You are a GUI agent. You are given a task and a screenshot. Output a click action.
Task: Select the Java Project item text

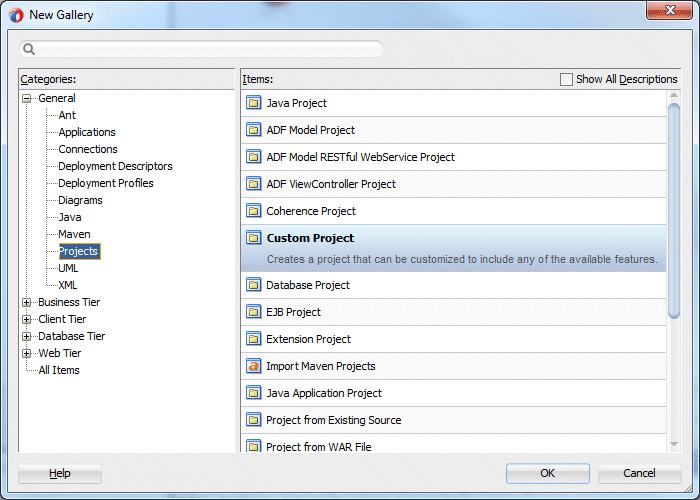[x=297, y=103]
